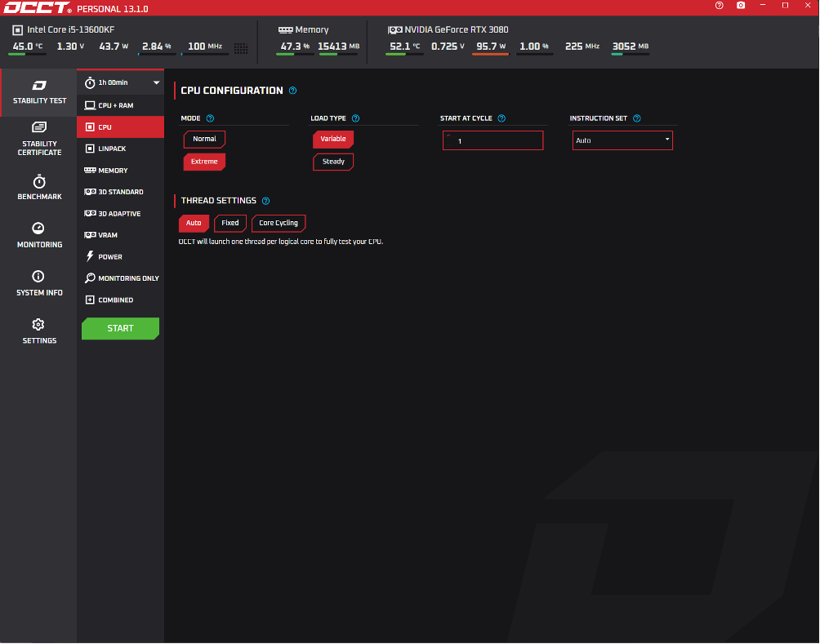Click the GPU voltage 0.725 V reading
This screenshot has width=820, height=644.
click(448, 47)
